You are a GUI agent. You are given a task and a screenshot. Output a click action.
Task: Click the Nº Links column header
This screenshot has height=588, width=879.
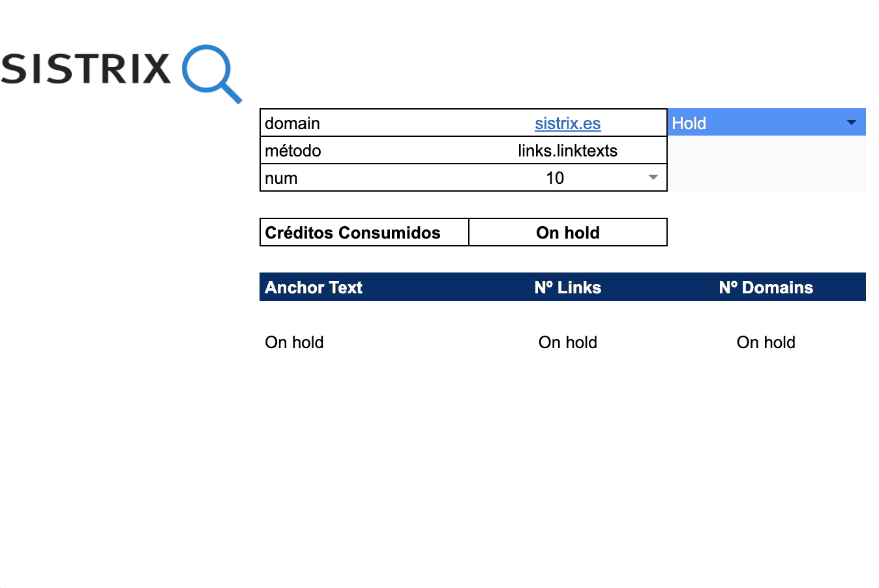(567, 287)
